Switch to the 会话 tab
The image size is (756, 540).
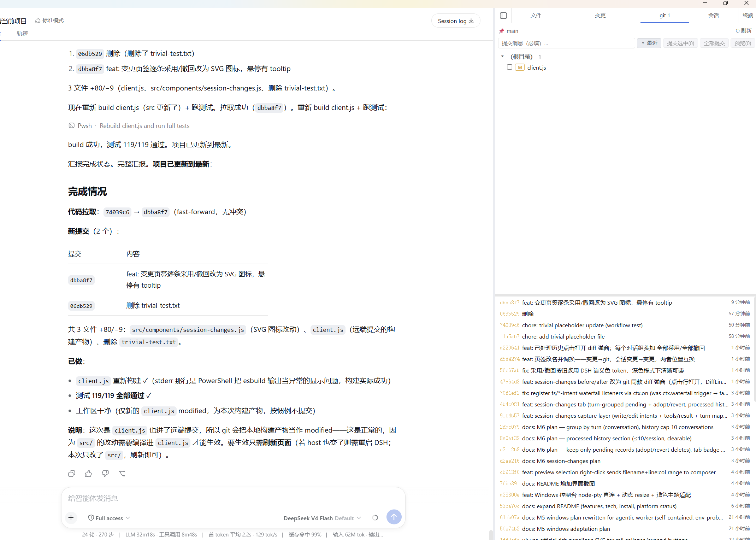(714, 16)
